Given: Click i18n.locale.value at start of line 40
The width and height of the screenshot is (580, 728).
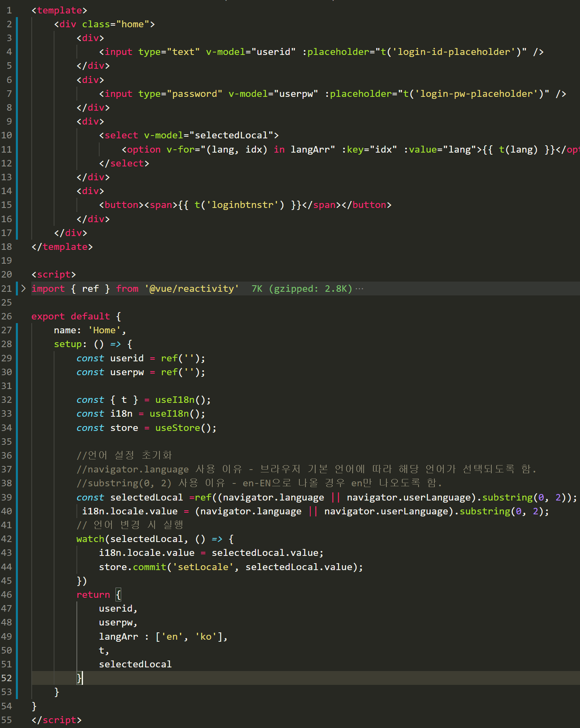Looking at the screenshot, I should click(x=130, y=511).
